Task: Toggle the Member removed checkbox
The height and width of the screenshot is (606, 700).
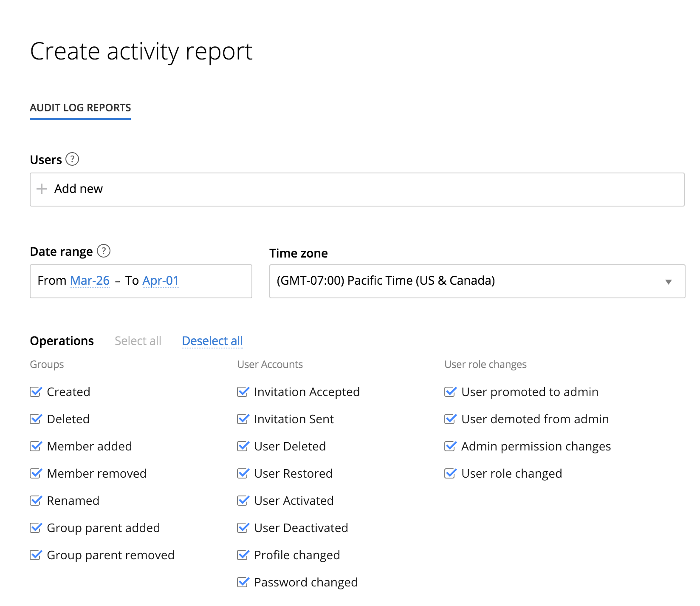Action: pyautogui.click(x=36, y=473)
